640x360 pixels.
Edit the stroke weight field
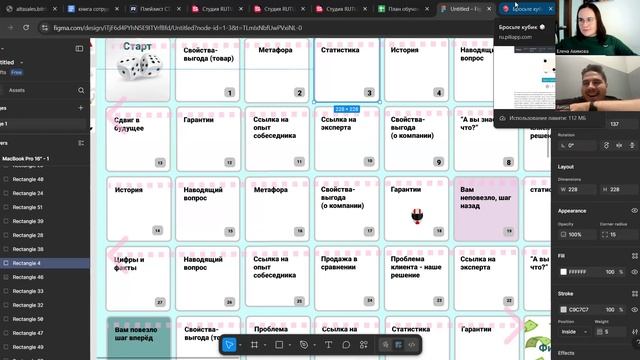pos(610,332)
